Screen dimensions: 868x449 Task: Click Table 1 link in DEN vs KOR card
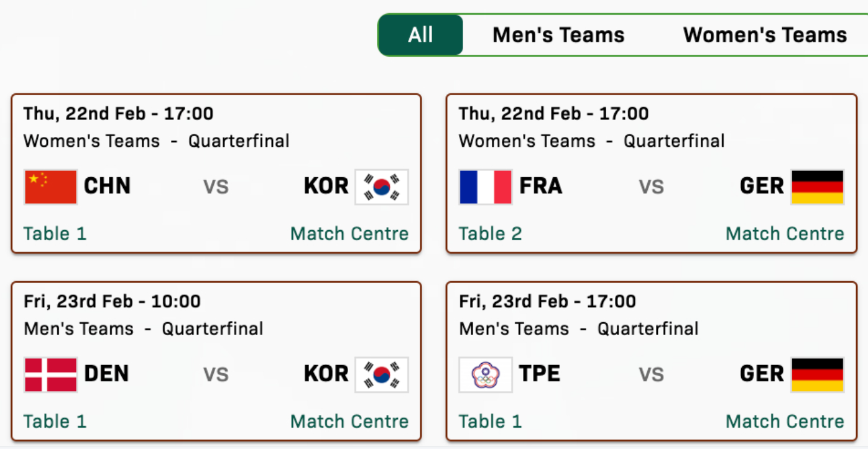click(55, 422)
